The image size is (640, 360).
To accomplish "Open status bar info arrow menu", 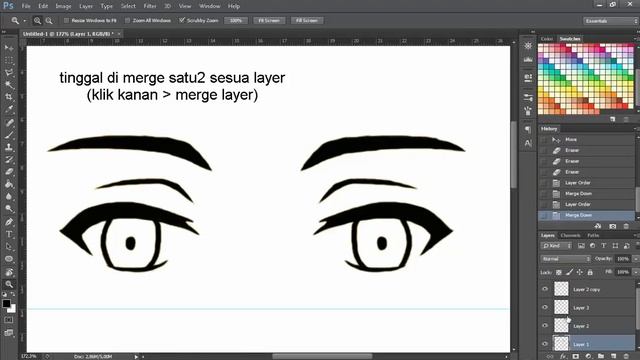I will 136,357.
